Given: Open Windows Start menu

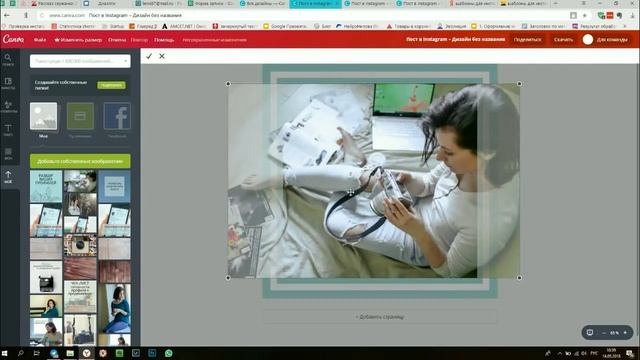Looking at the screenshot, I should pyautogui.click(x=5, y=353).
